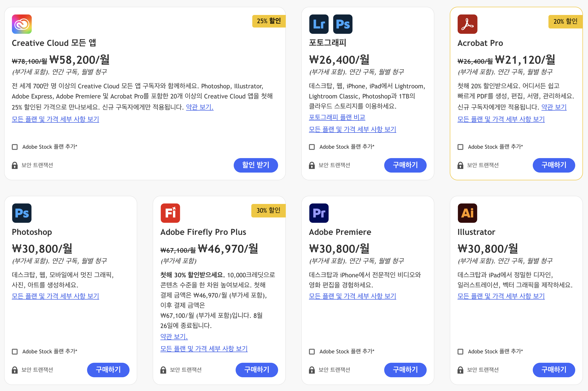View 모든 플랜 및 가격 세부 사항 보기 in Photoshop card
The image size is (588, 391).
(x=55, y=296)
